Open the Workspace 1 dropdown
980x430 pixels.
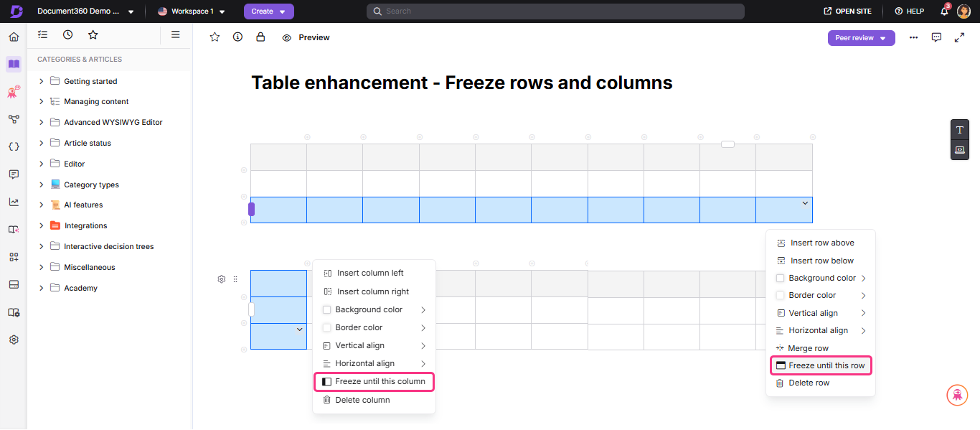pyautogui.click(x=191, y=11)
